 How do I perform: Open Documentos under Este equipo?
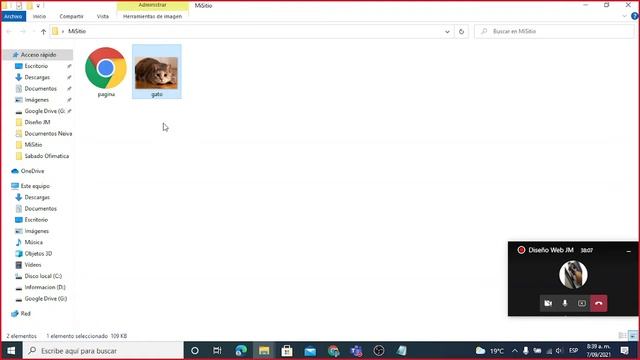click(x=40, y=209)
